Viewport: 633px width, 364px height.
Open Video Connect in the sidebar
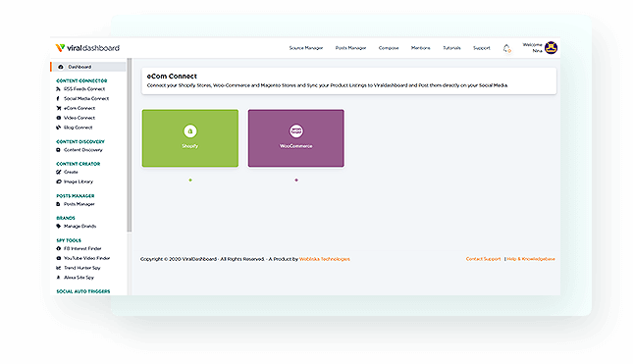coord(76,118)
